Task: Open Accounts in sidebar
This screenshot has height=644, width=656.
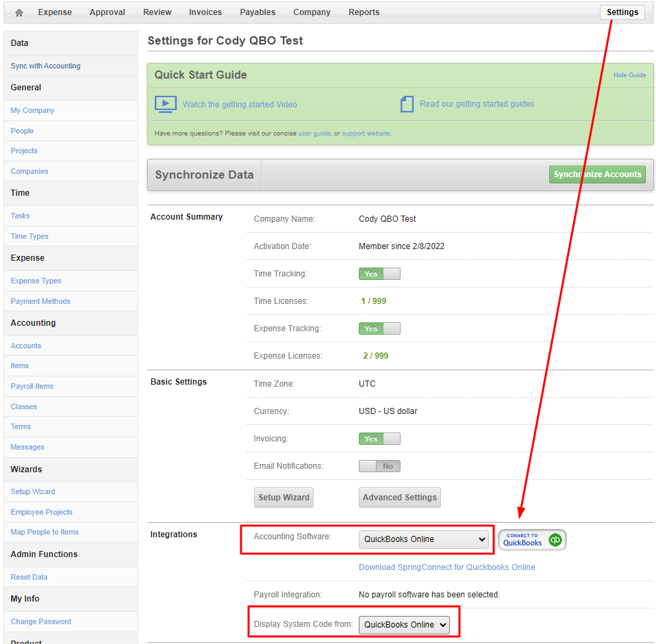Action: click(26, 346)
